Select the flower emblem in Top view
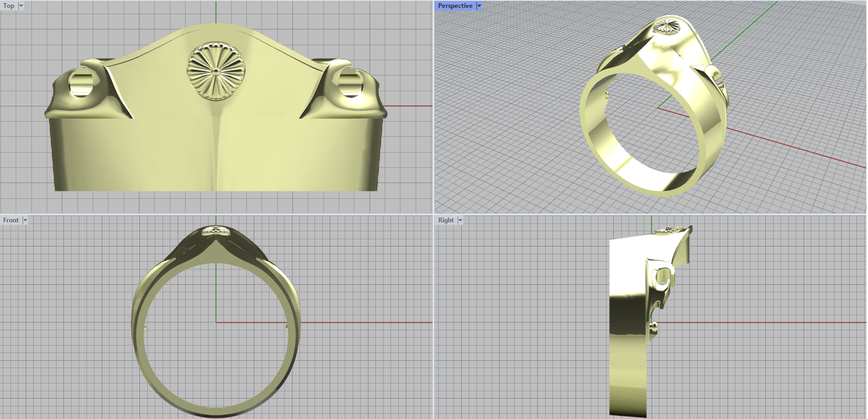 point(216,71)
